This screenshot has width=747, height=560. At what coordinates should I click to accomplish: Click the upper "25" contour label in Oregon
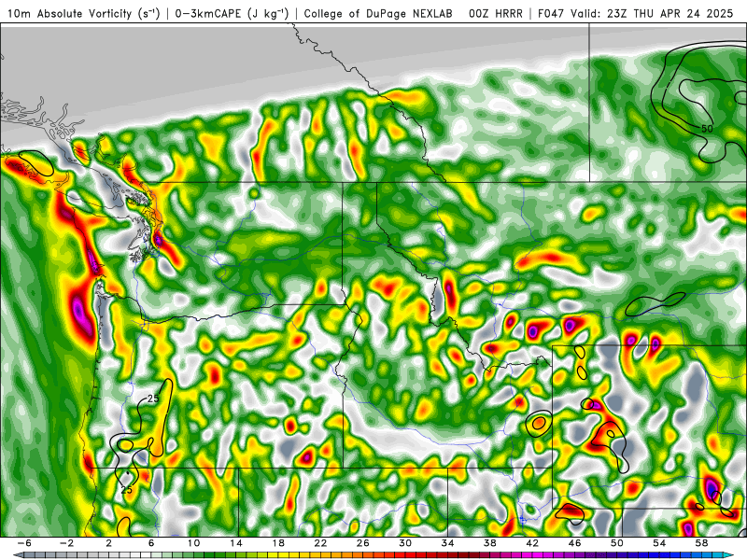pyautogui.click(x=153, y=399)
